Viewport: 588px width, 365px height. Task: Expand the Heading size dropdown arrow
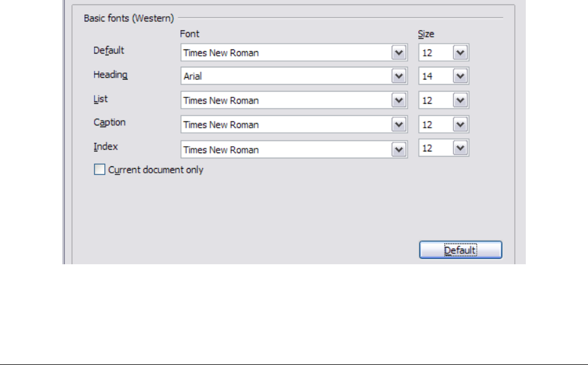459,76
